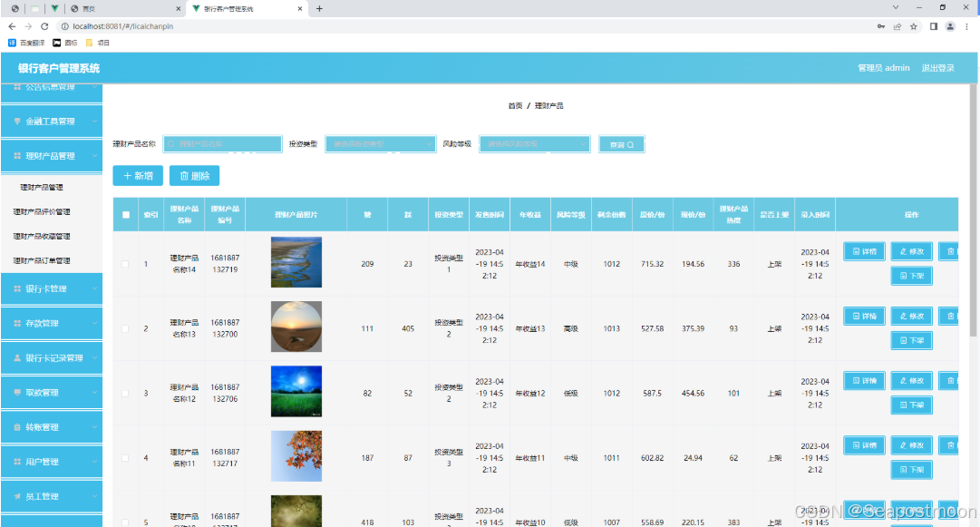This screenshot has width=980, height=527.
Task: Click 管理员 admin in header
Action: tap(883, 67)
